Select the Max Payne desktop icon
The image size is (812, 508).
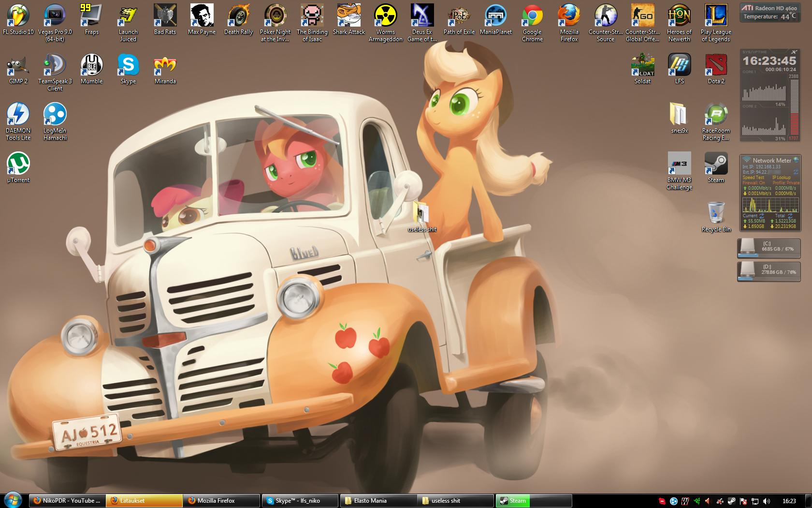tap(202, 20)
